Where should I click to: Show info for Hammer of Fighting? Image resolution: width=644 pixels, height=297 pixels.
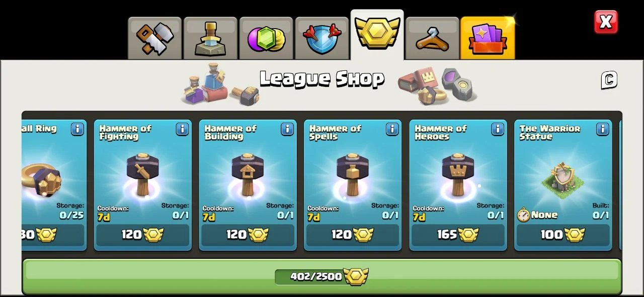pyautogui.click(x=182, y=129)
